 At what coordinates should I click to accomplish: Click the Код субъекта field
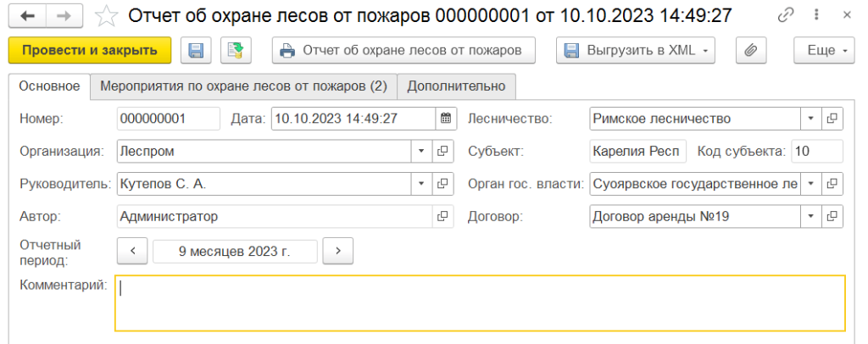[817, 151]
